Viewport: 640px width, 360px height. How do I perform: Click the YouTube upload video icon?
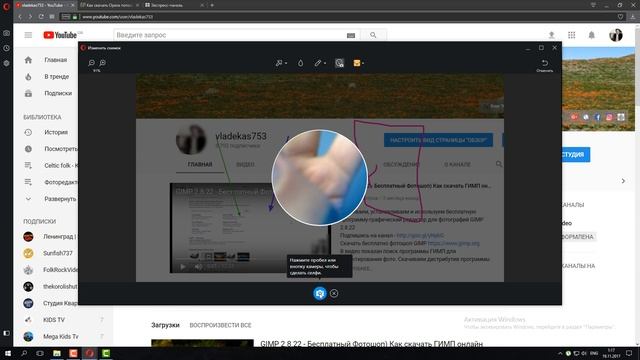tap(551, 35)
